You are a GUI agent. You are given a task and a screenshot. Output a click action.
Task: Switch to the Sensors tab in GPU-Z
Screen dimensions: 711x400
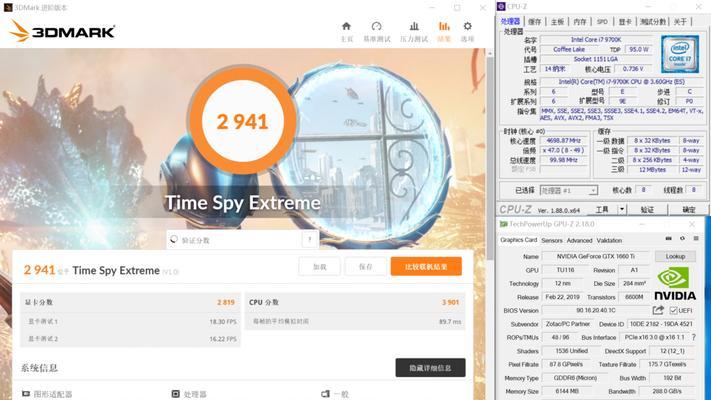pyautogui.click(x=552, y=240)
